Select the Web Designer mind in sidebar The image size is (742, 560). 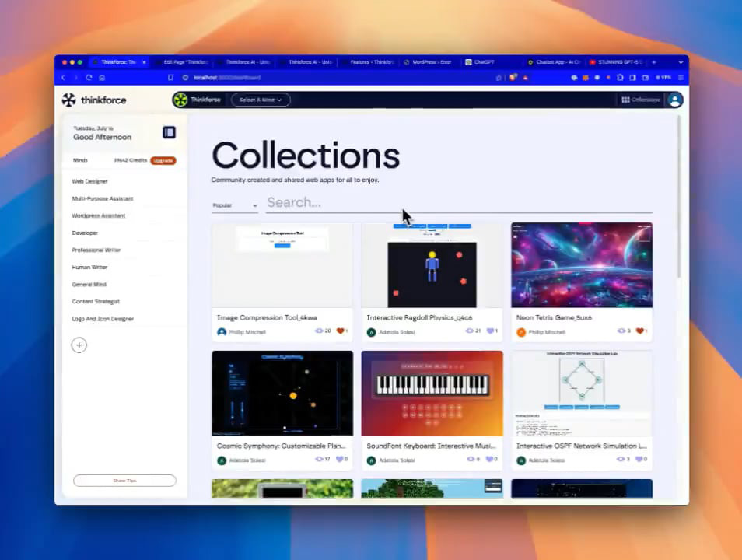coord(90,181)
